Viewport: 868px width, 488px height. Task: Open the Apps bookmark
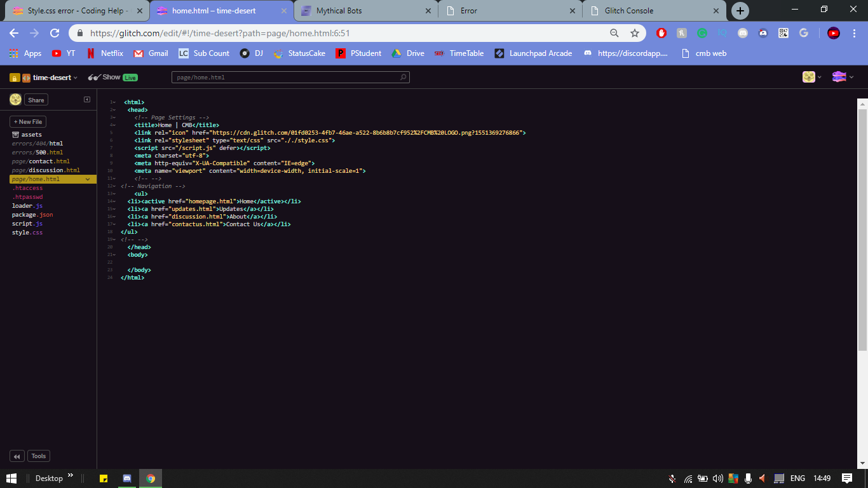pos(25,53)
